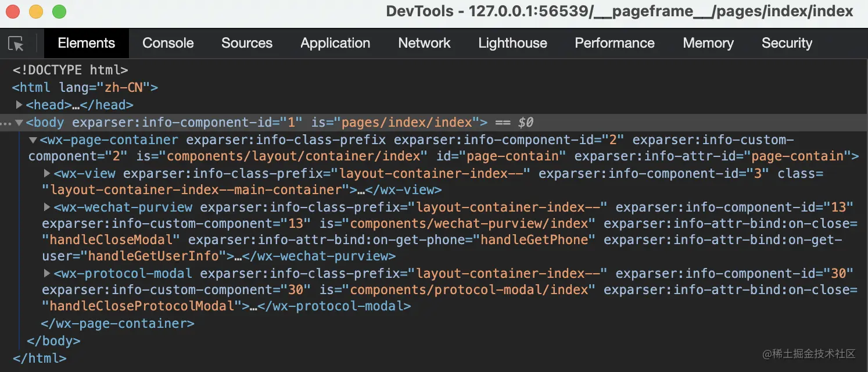Activate the inspect element picker icon

(16, 44)
